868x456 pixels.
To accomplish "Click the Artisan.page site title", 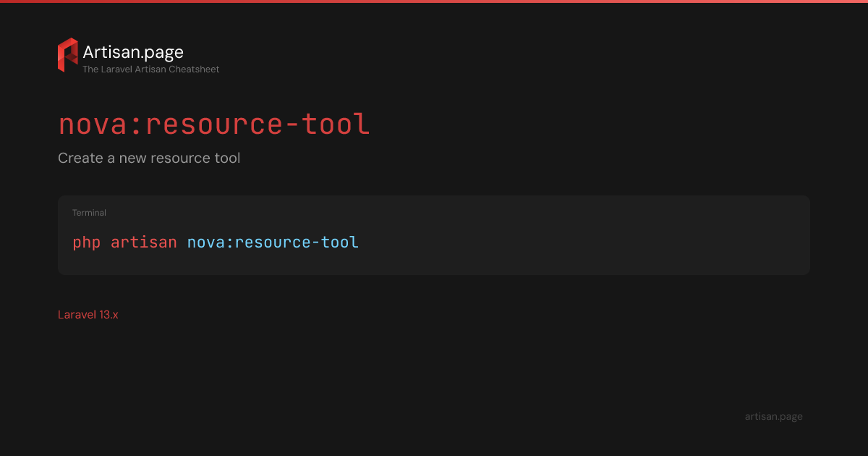I will click(x=133, y=52).
